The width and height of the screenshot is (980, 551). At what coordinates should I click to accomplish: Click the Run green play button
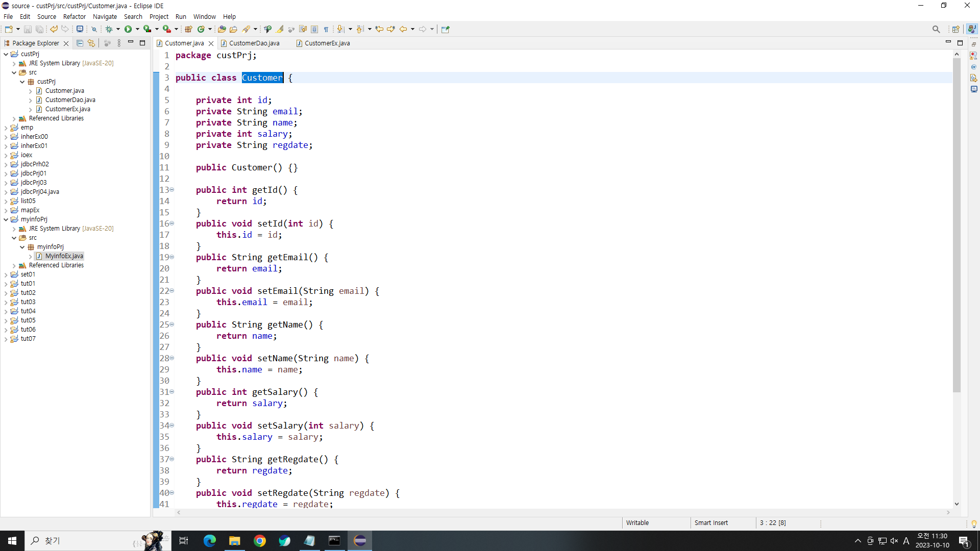coord(128,29)
